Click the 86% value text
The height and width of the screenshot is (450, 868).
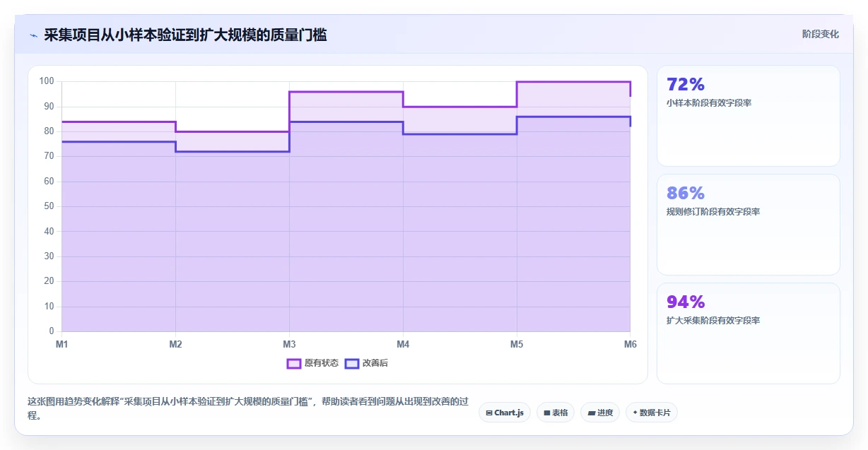coord(686,194)
